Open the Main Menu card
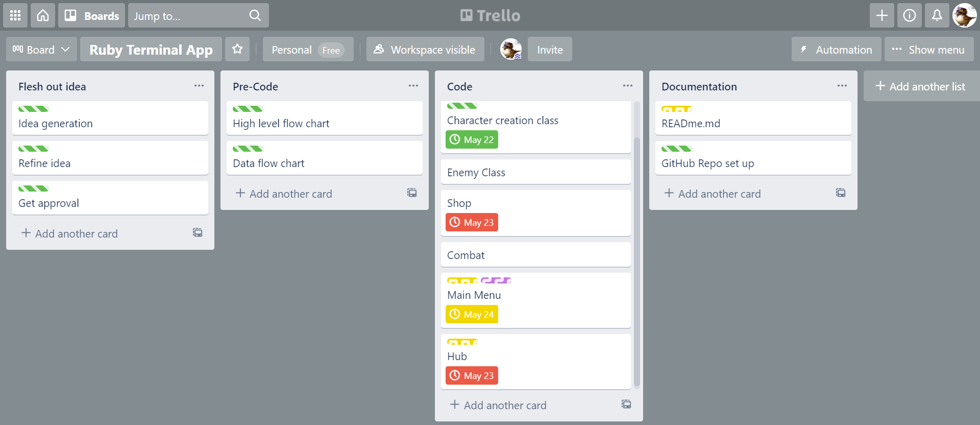Viewport: 980px width, 425px height. point(536,300)
